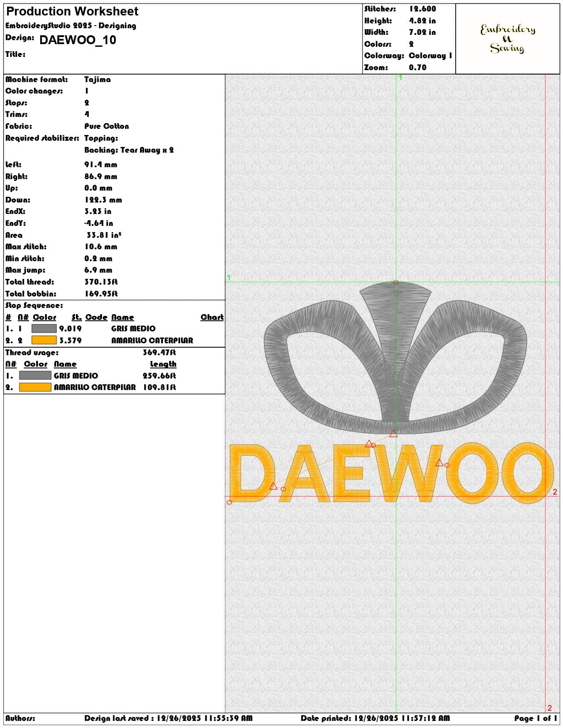Click AMARILLO CATERPILAR under Thread usage

[x=95, y=387]
